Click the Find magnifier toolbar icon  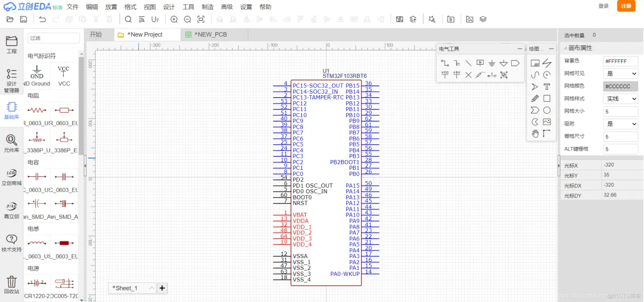click(128, 19)
